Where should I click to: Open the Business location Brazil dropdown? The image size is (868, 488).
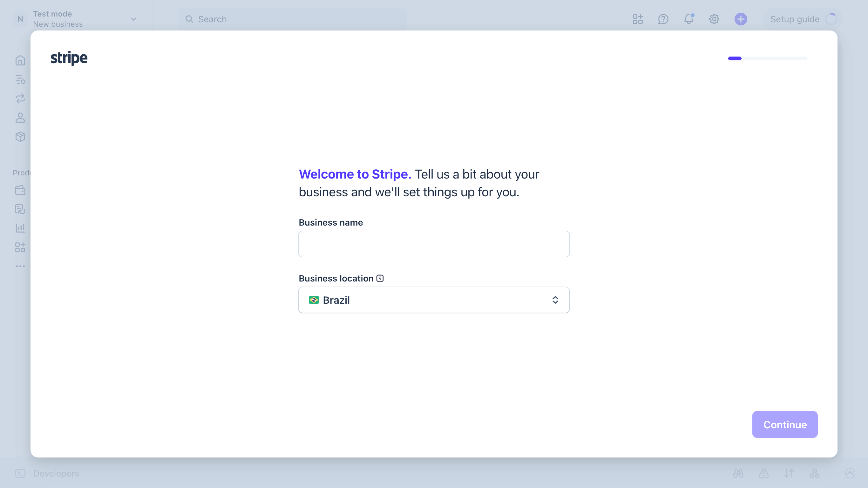pyautogui.click(x=434, y=300)
